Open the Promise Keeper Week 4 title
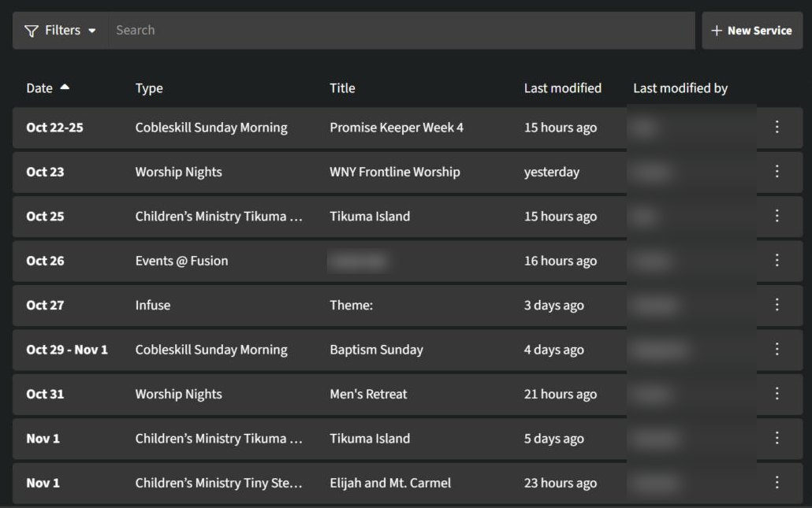 (x=397, y=128)
